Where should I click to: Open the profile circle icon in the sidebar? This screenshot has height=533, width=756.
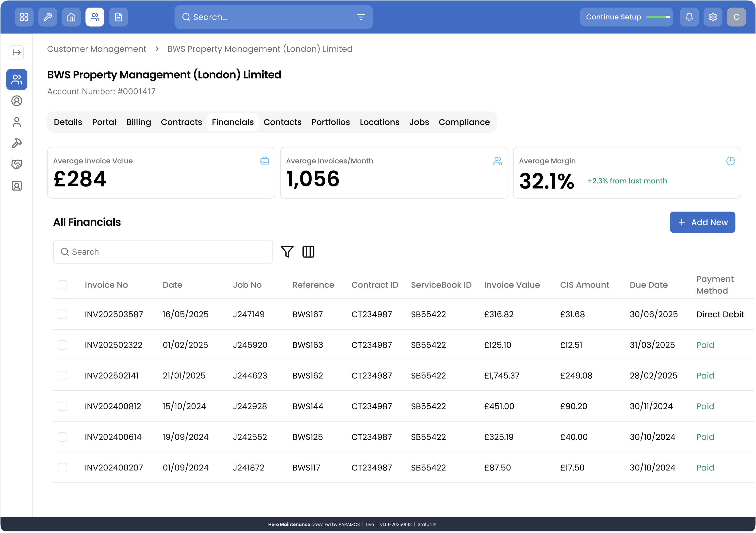click(16, 101)
